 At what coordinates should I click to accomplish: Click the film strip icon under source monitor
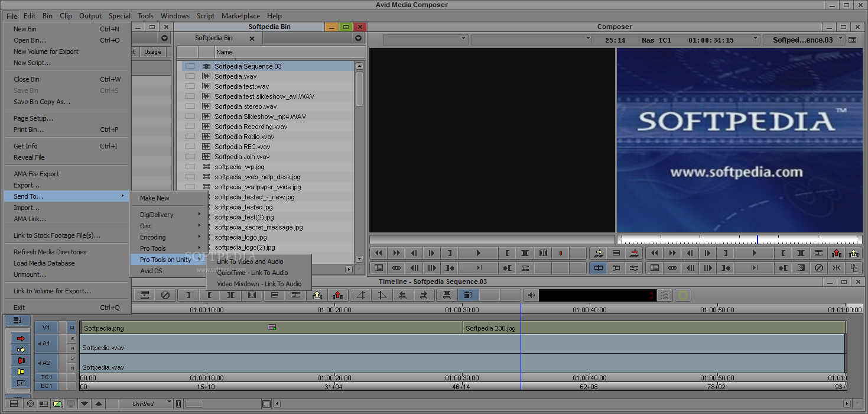525,268
